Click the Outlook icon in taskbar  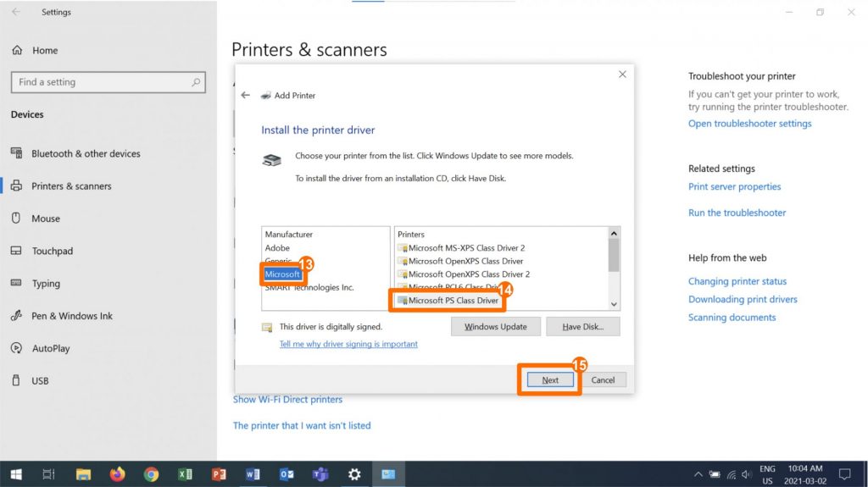tap(287, 474)
